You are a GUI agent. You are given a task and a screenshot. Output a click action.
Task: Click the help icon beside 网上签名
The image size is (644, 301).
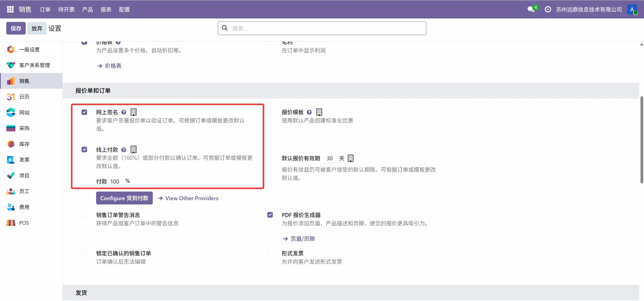(124, 113)
